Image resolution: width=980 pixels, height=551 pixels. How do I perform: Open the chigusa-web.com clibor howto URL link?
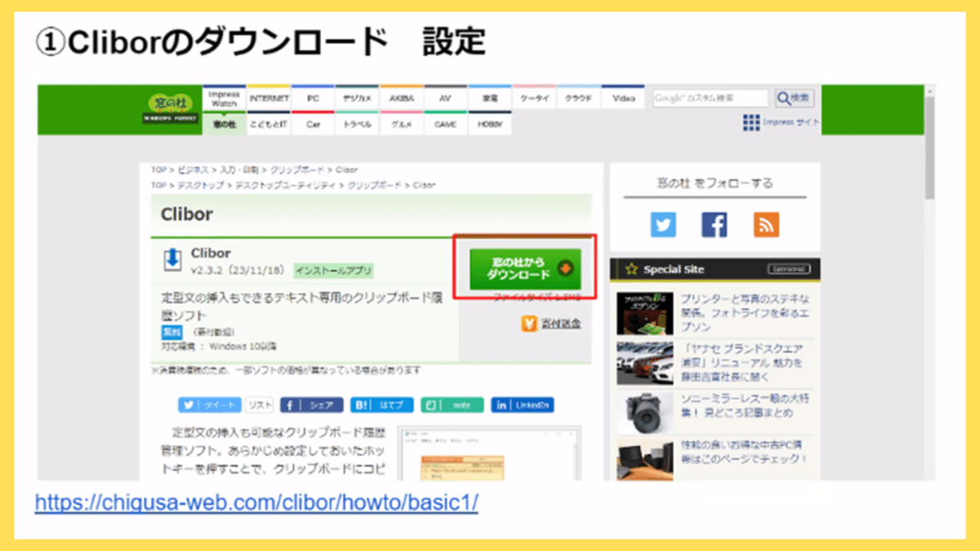pos(256,503)
